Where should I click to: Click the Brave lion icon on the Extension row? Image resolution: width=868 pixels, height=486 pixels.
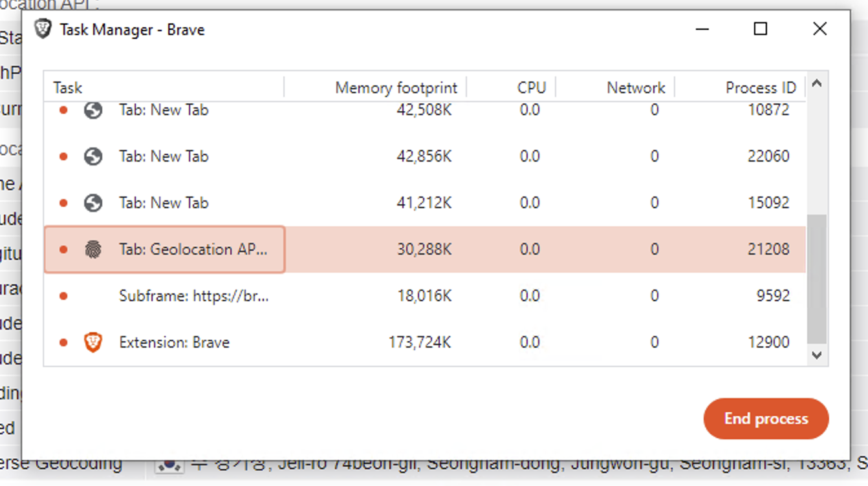94,342
